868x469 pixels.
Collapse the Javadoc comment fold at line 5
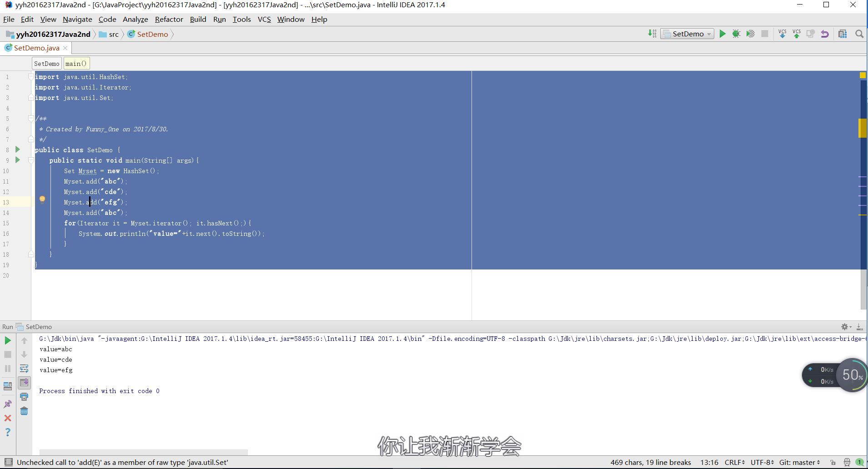(x=31, y=118)
